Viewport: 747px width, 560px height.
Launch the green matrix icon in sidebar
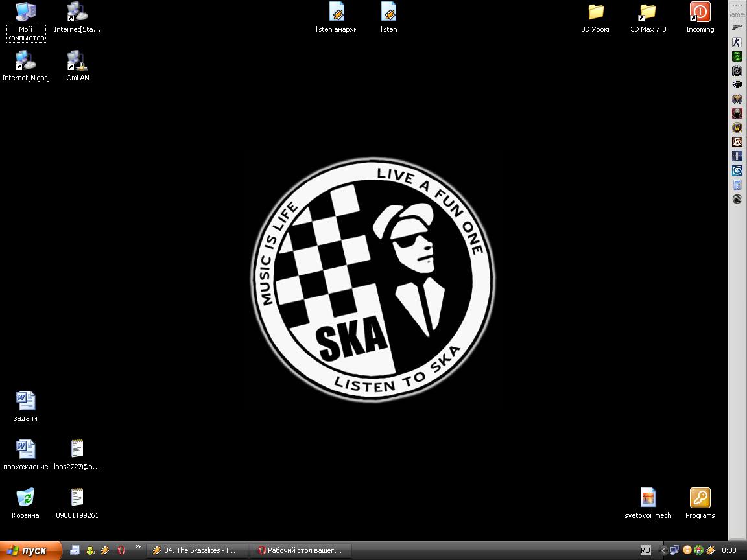737,56
